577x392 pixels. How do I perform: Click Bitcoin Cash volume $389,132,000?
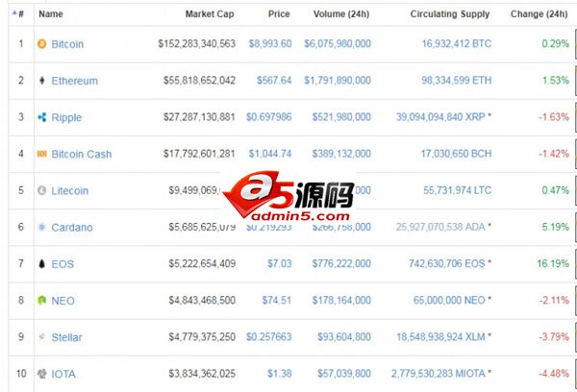pyautogui.click(x=341, y=154)
